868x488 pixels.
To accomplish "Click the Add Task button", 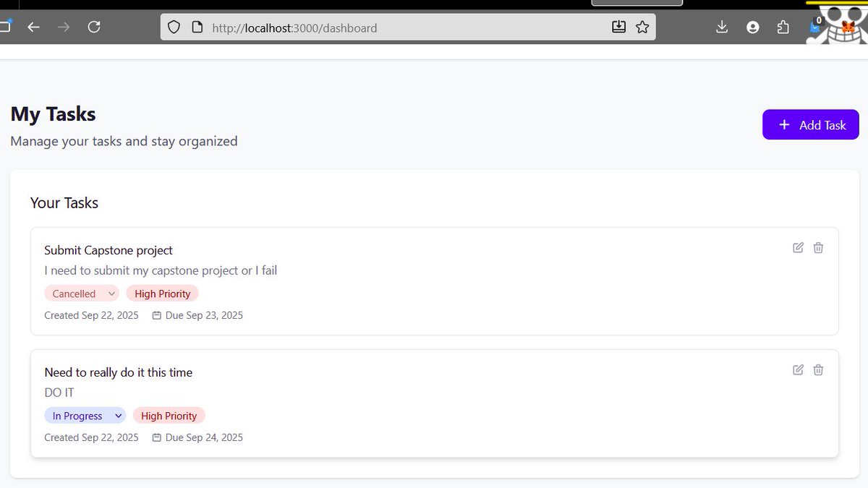I will click(811, 124).
